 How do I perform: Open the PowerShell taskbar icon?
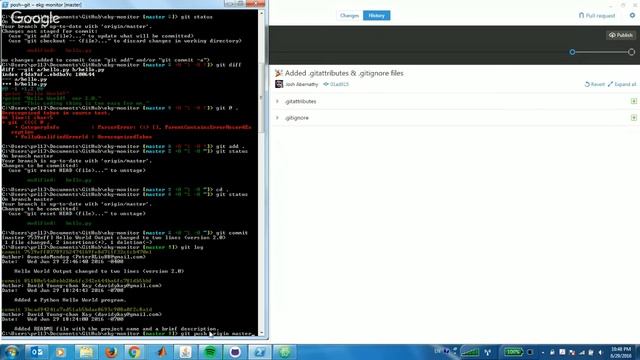(x=260, y=352)
